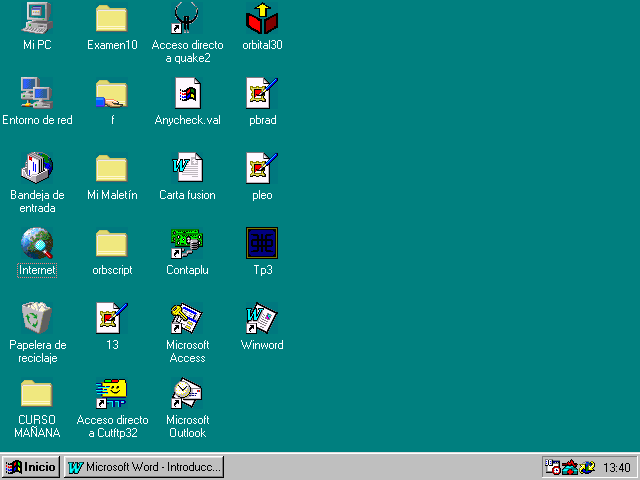Select the orbscript folder
Image resolution: width=640 pixels, height=480 pixels.
pyautogui.click(x=112, y=243)
